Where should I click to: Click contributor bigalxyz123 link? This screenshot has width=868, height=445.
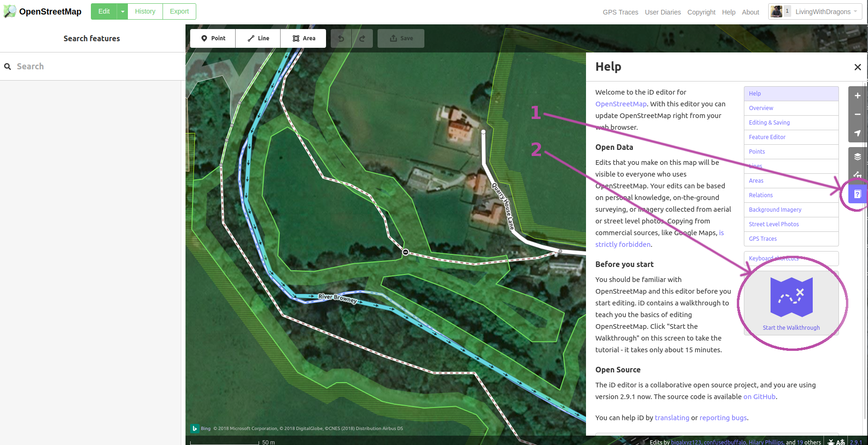point(686,442)
